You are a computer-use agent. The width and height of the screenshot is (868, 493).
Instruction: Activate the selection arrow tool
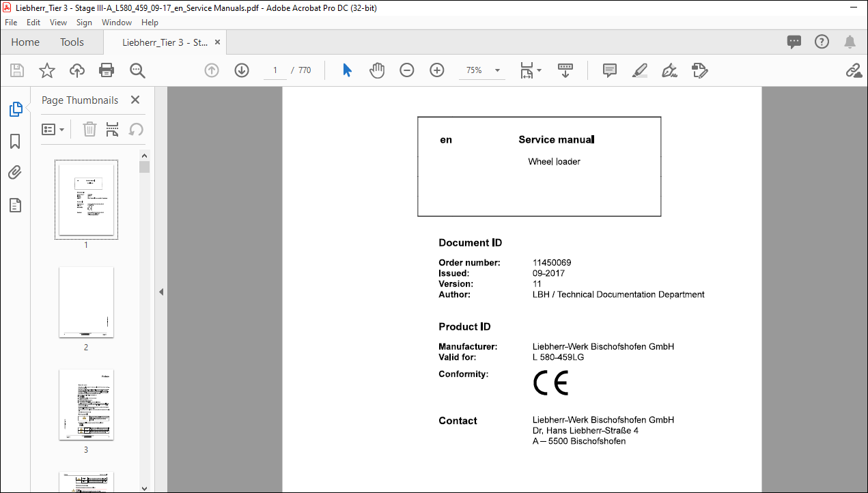[x=347, y=70]
